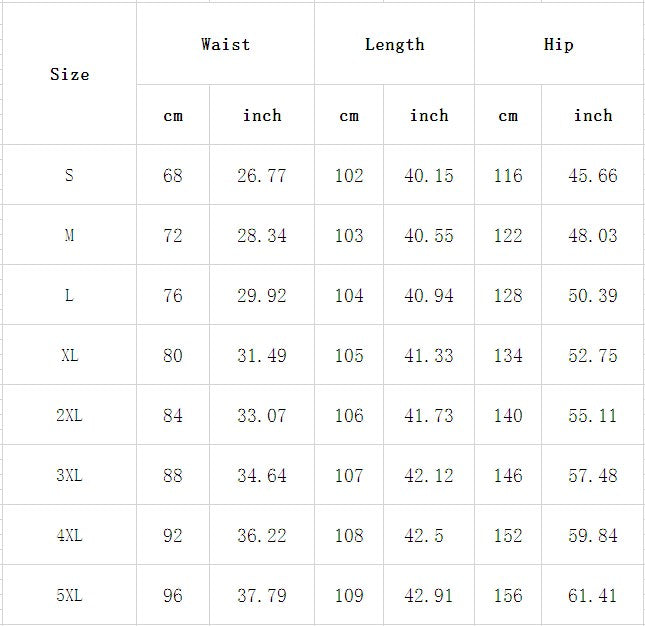The width and height of the screenshot is (645, 626).
Task: Click the cell containing 59.84
Action: (593, 535)
